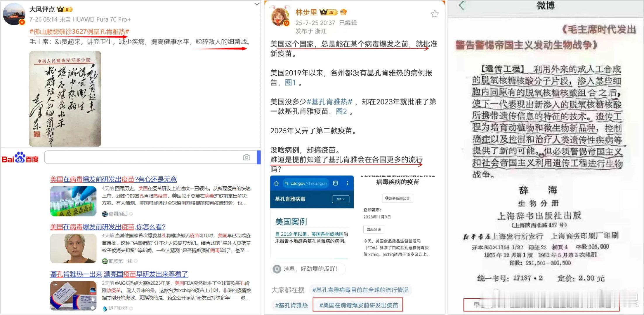The image size is (644, 315).
Task: Open 图1 link in post
Action: (290, 83)
